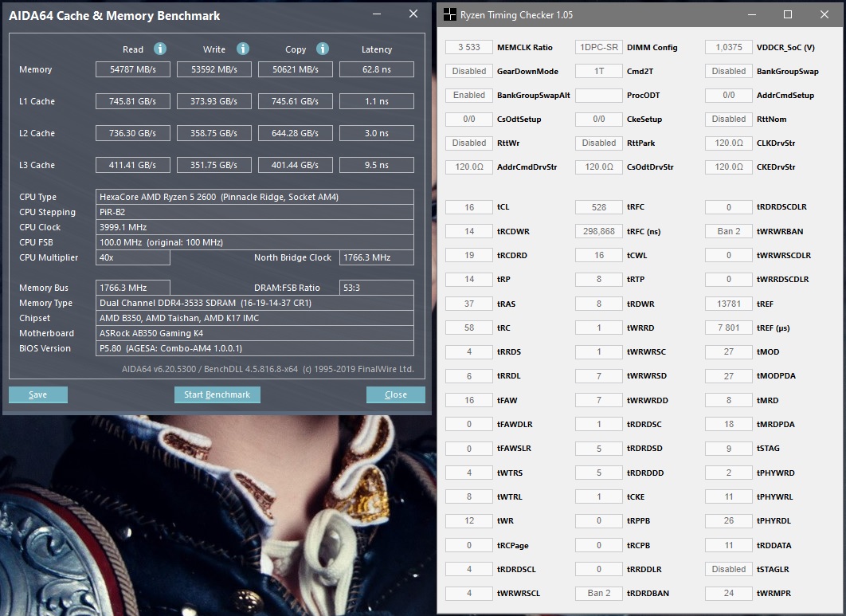Click the tMRDPDA value 18
The width and height of the screenshot is (846, 616).
[x=728, y=424]
